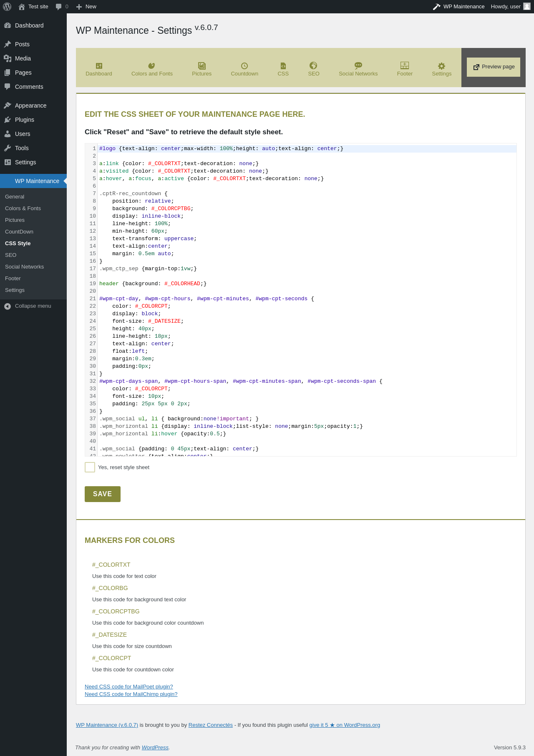The image size is (534, 756).
Task: Click the WordPress logo in admin bar
Action: 7,7
